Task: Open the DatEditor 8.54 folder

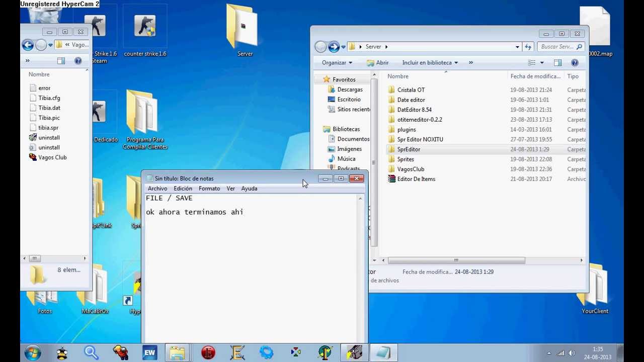Action: [x=414, y=110]
